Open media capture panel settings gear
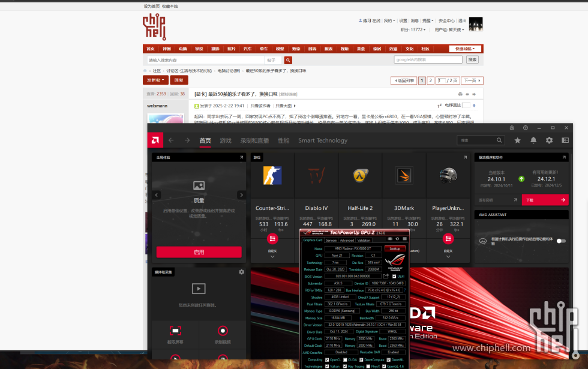Image resolution: width=588 pixels, height=369 pixels. (241, 272)
